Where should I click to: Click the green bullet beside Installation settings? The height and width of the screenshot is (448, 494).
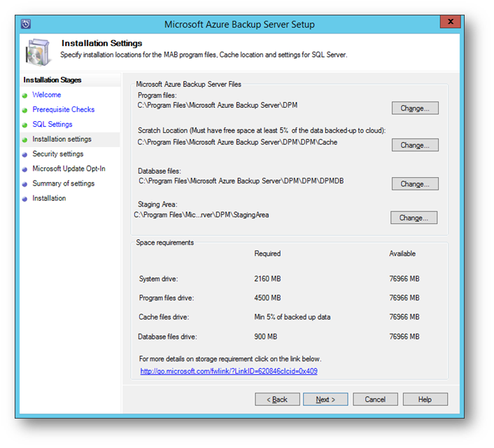pyautogui.click(x=25, y=140)
